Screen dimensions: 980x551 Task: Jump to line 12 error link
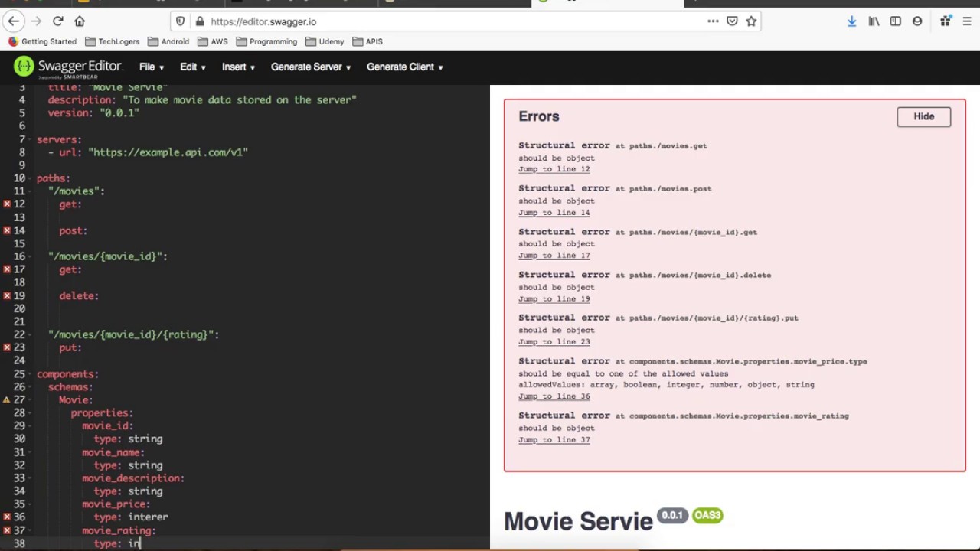(x=554, y=169)
